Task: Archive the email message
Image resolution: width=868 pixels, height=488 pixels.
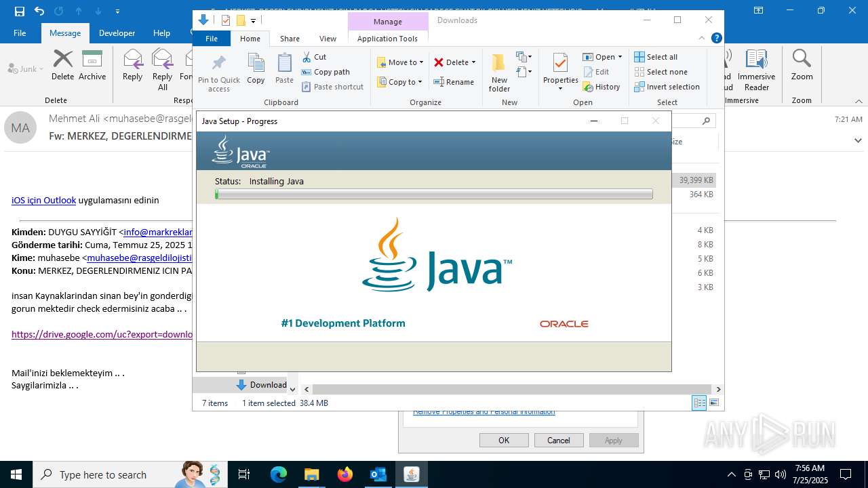Action: (92, 65)
